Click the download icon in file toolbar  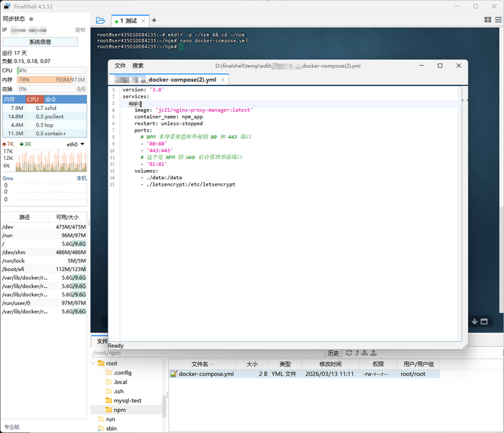[365, 353]
